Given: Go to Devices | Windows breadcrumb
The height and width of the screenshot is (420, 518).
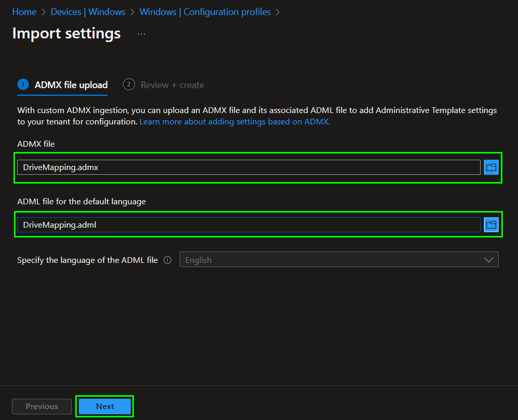Looking at the screenshot, I should [88, 12].
